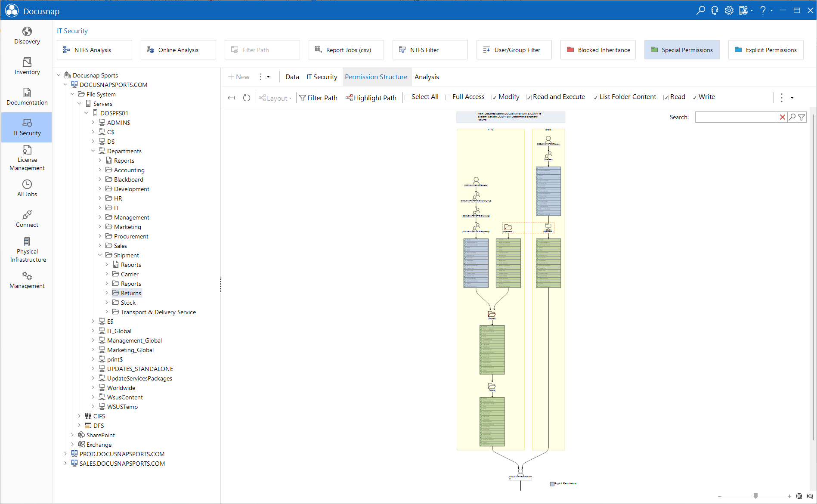Click the NTFS Filter button
Screen dimensions: 817x504
click(x=430, y=50)
